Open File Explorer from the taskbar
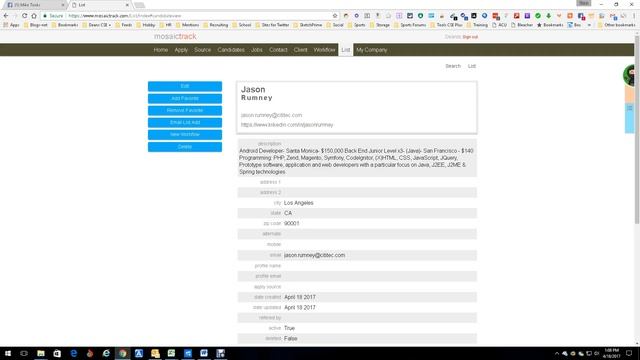This screenshot has width=640, height=360. [41, 353]
